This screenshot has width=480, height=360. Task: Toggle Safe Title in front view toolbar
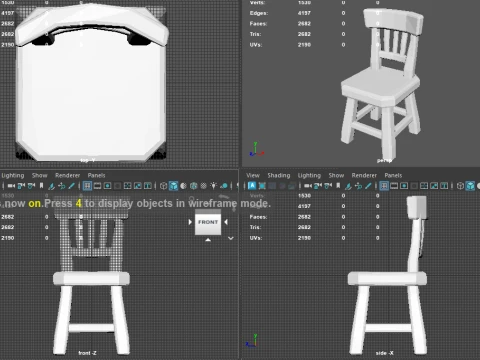click(147, 186)
